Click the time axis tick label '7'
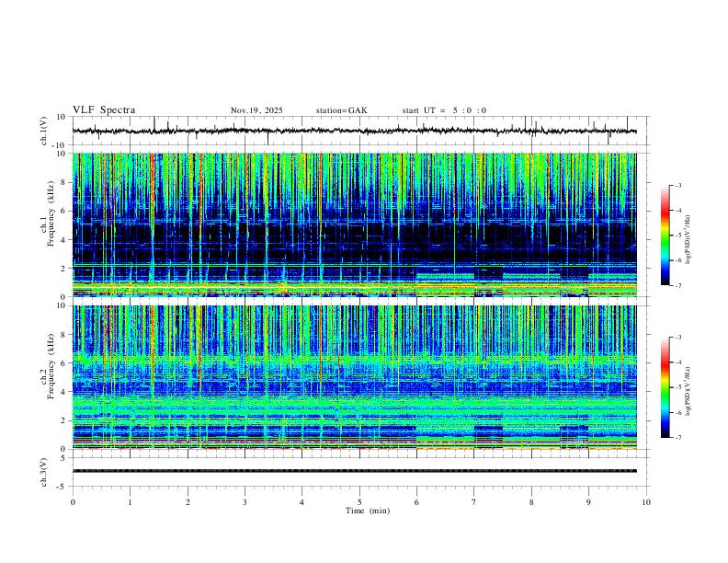This screenshot has height=563, width=728. [474, 502]
